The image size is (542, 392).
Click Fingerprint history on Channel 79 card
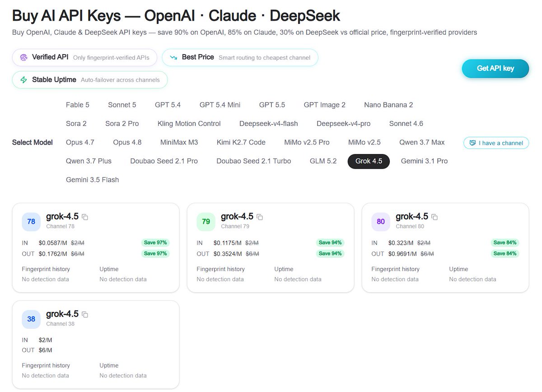pyautogui.click(x=221, y=269)
